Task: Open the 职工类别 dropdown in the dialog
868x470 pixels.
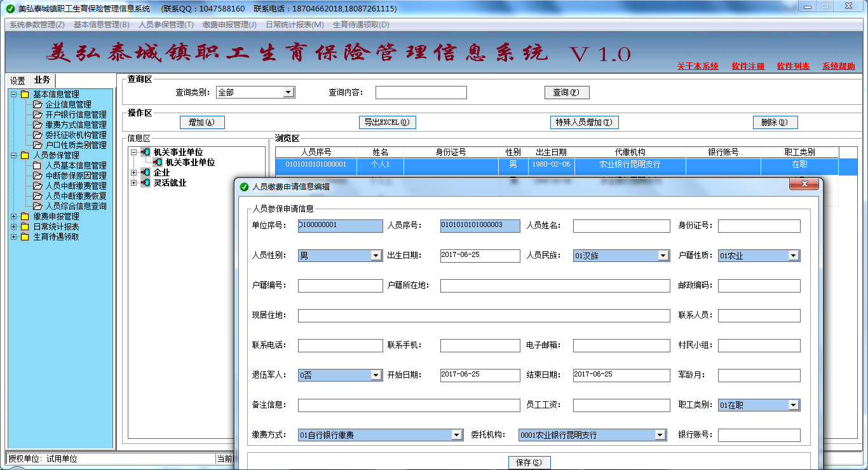Action: 793,405
